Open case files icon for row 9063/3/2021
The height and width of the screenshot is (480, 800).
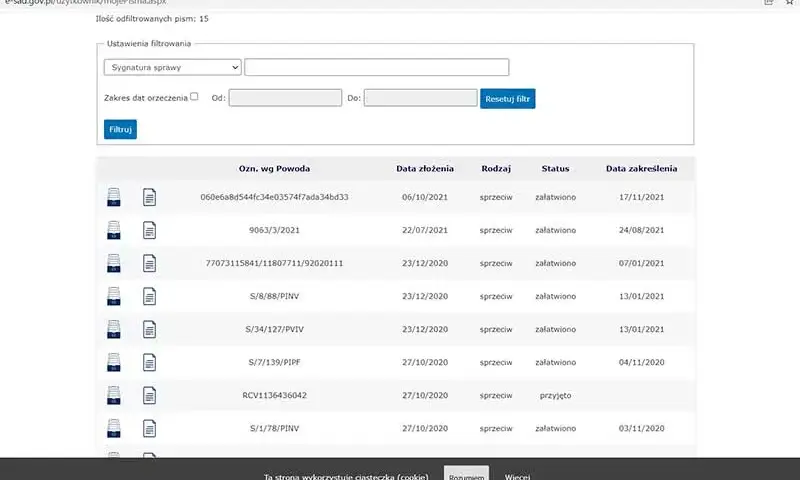coord(114,230)
